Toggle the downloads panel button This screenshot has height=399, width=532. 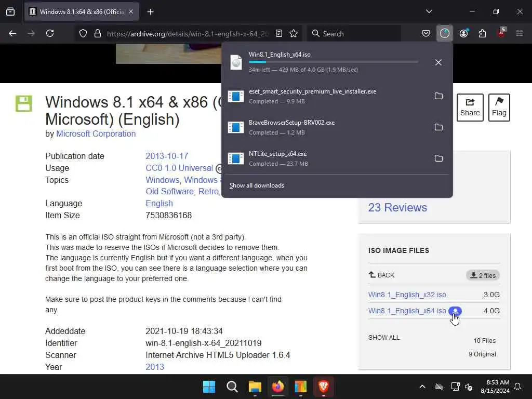coord(445,33)
